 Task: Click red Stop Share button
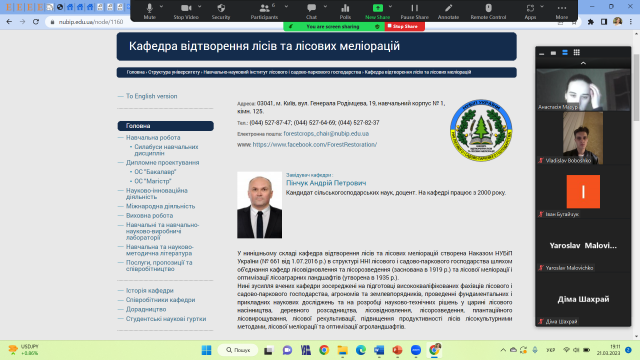pos(404,26)
